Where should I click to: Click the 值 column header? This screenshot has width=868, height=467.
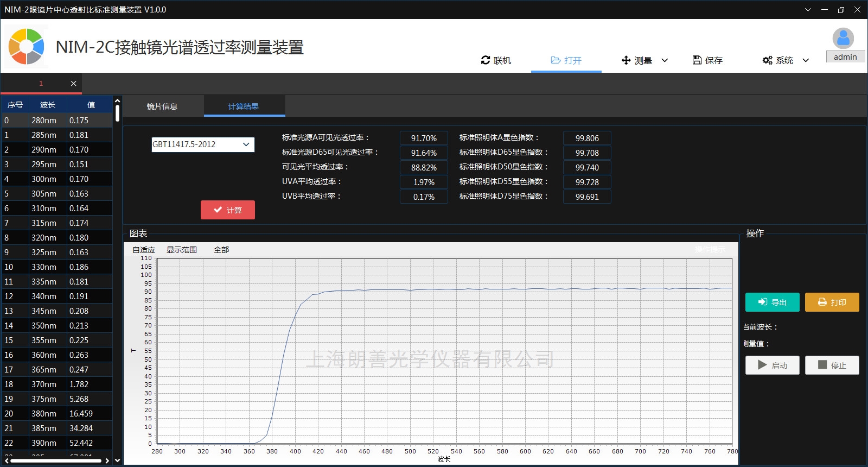[x=91, y=105]
